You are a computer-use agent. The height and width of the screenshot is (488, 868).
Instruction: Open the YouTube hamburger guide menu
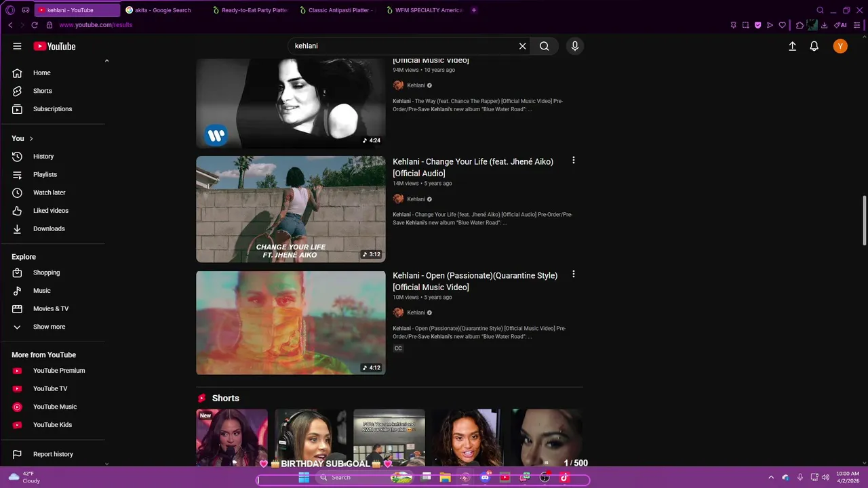point(17,46)
